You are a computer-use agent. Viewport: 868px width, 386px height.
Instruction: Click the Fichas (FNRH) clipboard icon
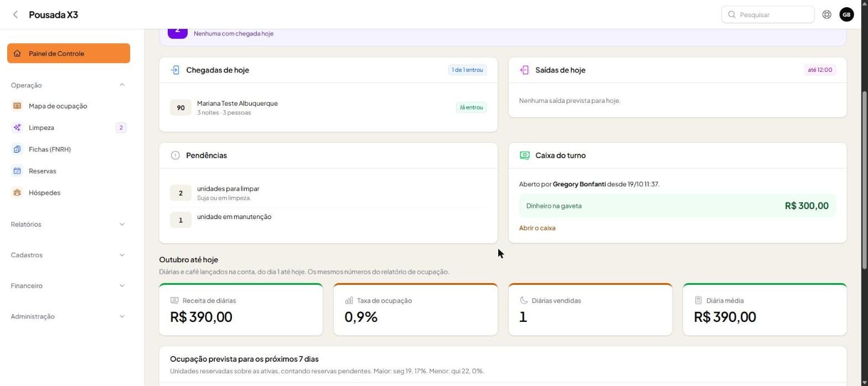(x=17, y=149)
